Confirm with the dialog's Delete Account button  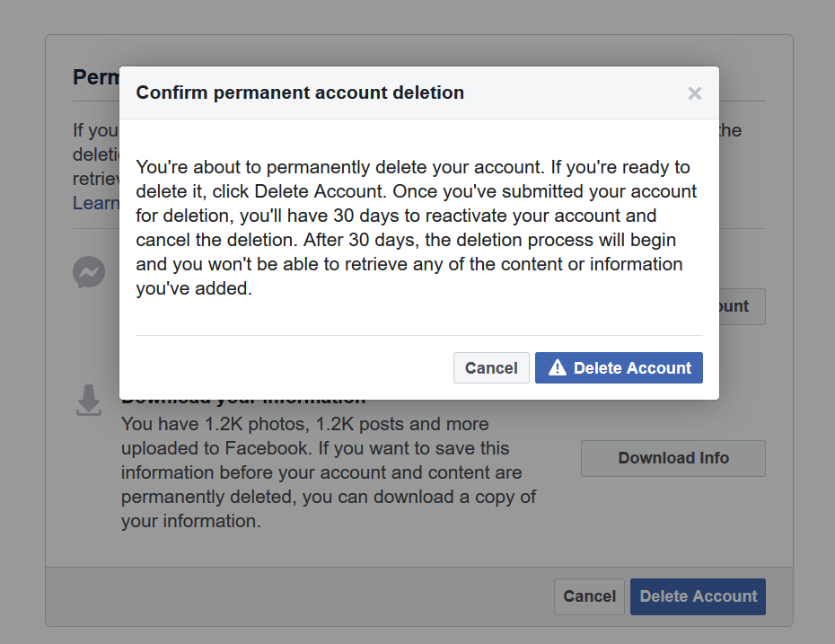(619, 367)
